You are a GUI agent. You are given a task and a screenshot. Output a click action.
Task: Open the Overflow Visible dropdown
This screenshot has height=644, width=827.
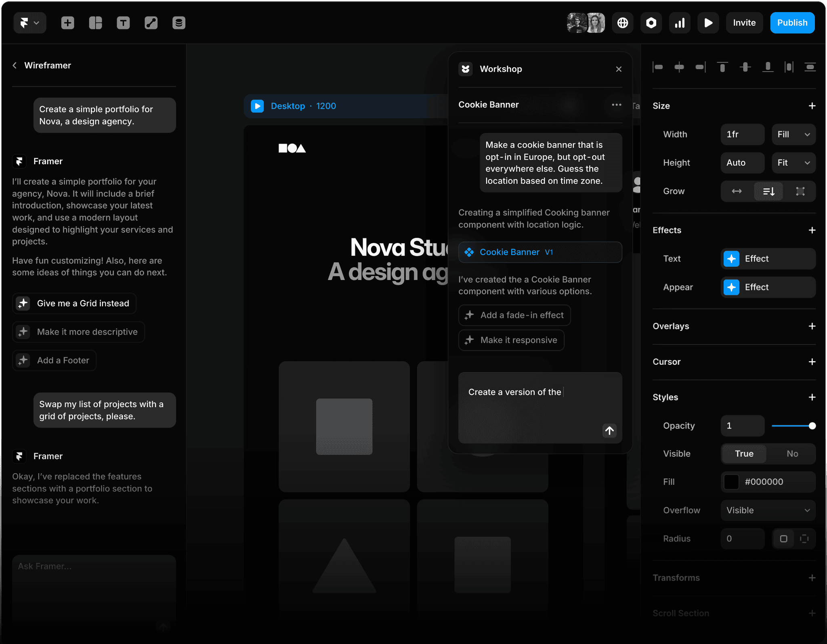click(768, 510)
